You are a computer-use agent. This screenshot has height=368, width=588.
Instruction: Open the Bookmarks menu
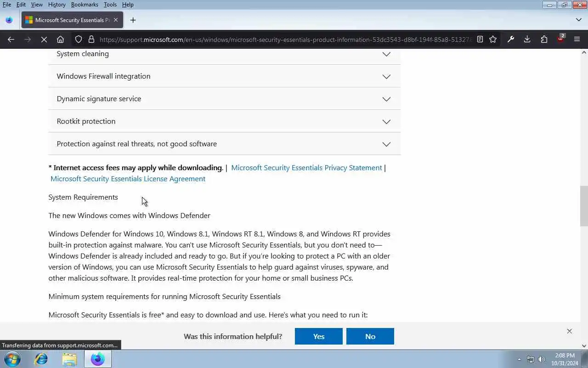(85, 5)
